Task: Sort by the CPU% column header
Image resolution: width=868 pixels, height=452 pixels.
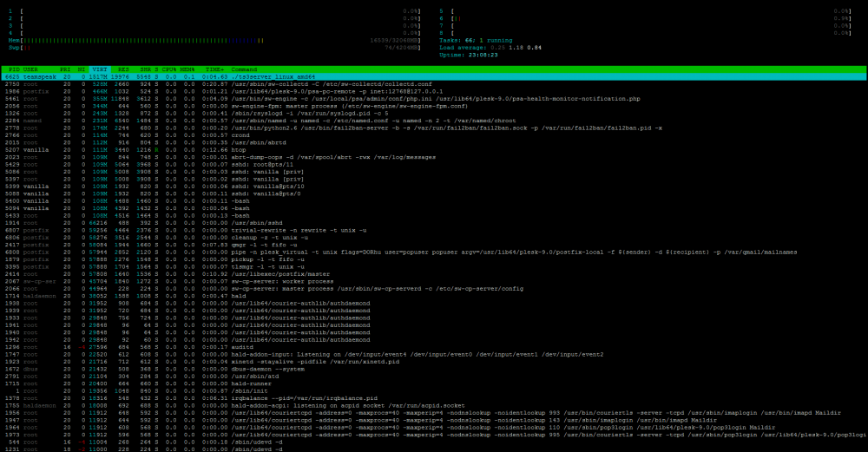Action: [169, 69]
